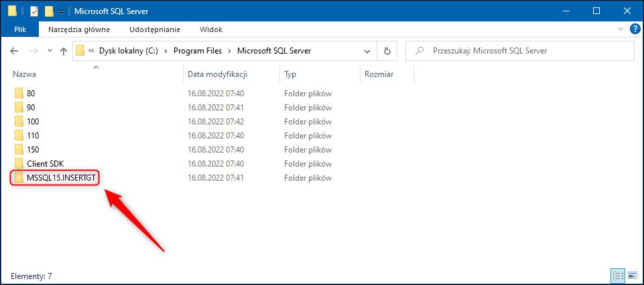Expand the ribbon with the chevron

pos(620,29)
